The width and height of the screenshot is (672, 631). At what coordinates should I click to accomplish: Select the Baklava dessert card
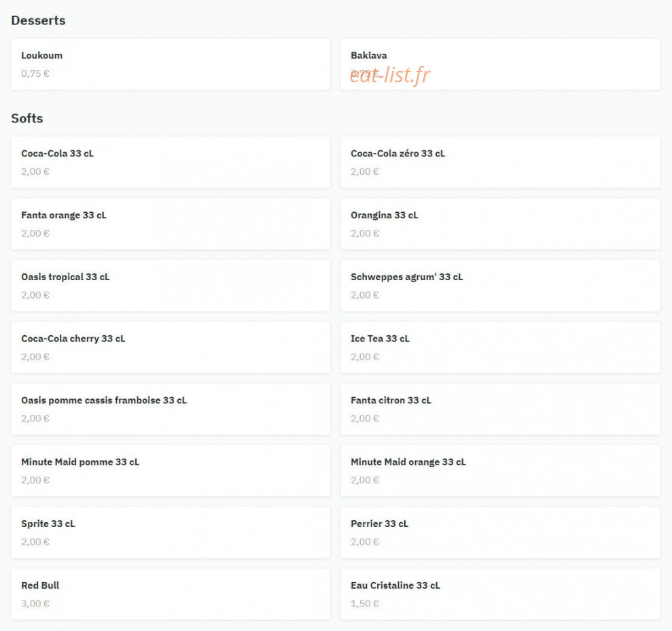500,65
